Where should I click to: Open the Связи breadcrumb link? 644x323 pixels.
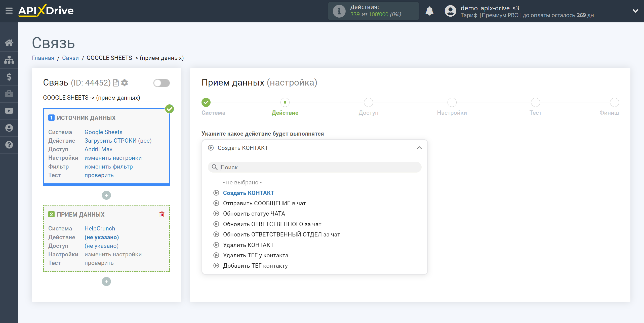tap(70, 58)
